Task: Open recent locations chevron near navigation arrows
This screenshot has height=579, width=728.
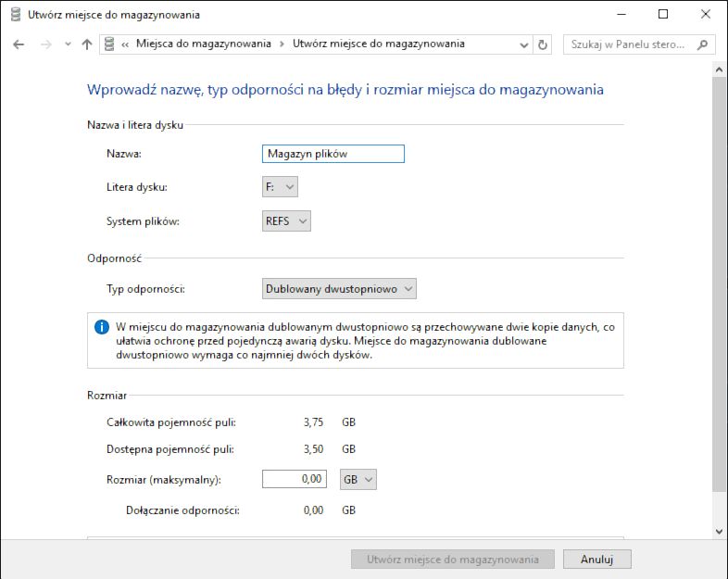Action: [68, 44]
